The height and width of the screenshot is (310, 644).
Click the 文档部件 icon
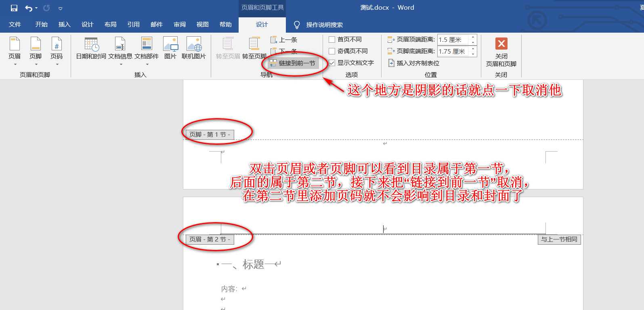[x=147, y=44]
